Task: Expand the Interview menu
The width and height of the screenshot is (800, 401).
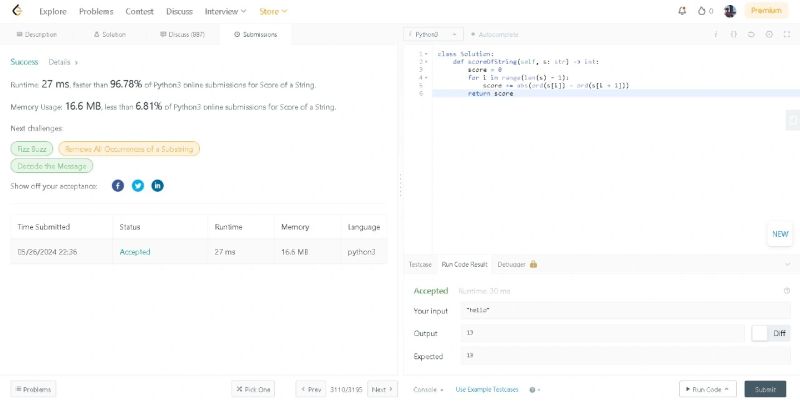Action: [225, 11]
